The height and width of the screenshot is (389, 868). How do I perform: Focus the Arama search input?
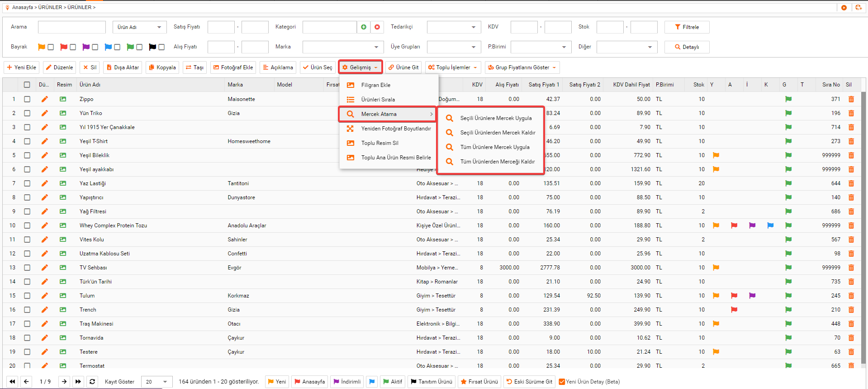[x=72, y=27]
